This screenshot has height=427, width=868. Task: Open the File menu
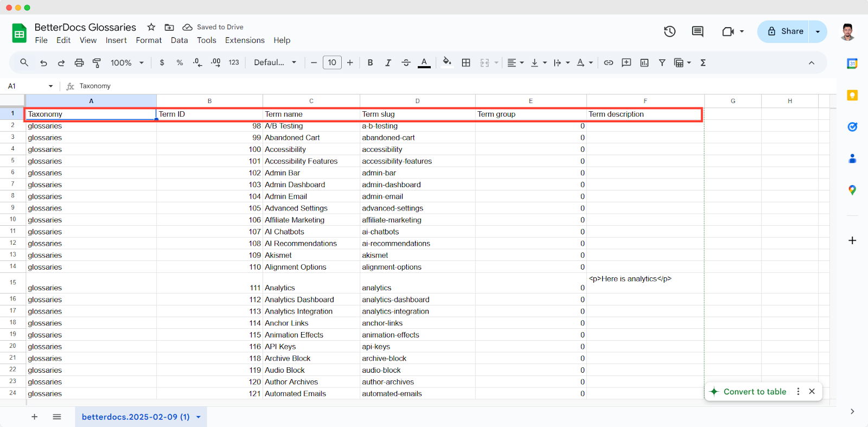click(41, 40)
